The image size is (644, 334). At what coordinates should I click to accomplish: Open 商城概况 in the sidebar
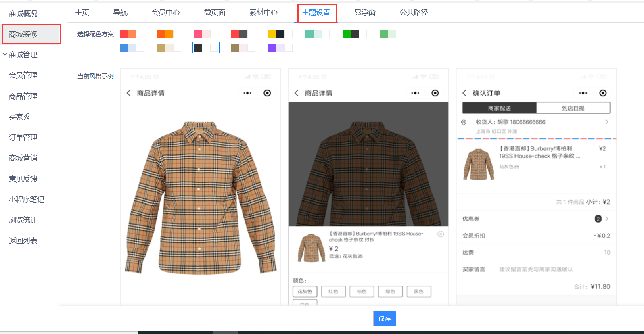click(x=23, y=14)
